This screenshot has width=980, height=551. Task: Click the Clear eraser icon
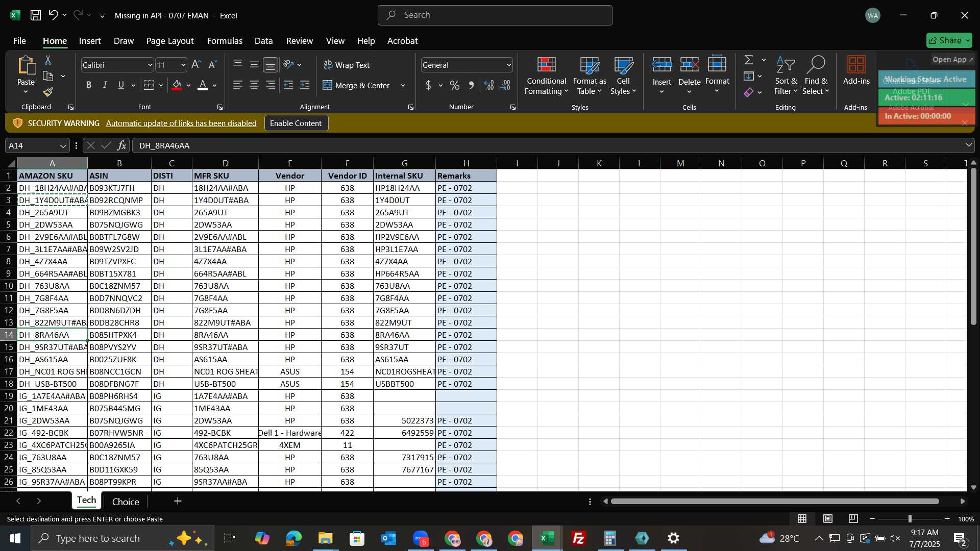click(749, 92)
